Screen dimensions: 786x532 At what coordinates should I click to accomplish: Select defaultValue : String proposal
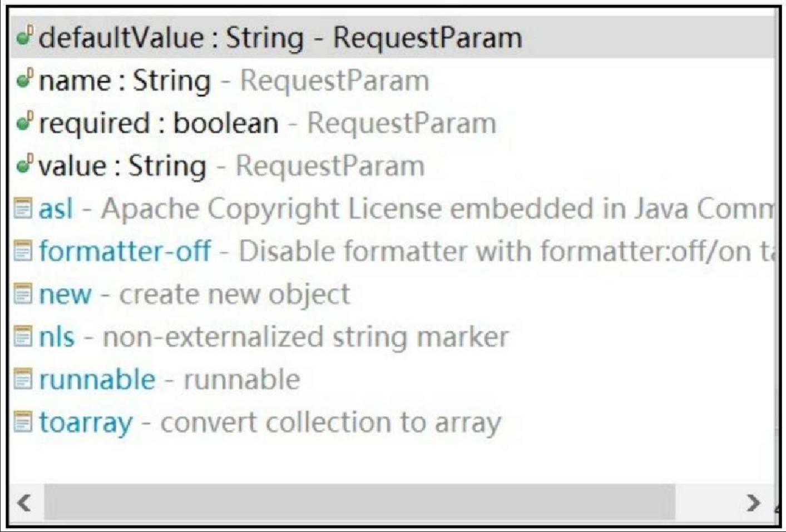coord(392,37)
